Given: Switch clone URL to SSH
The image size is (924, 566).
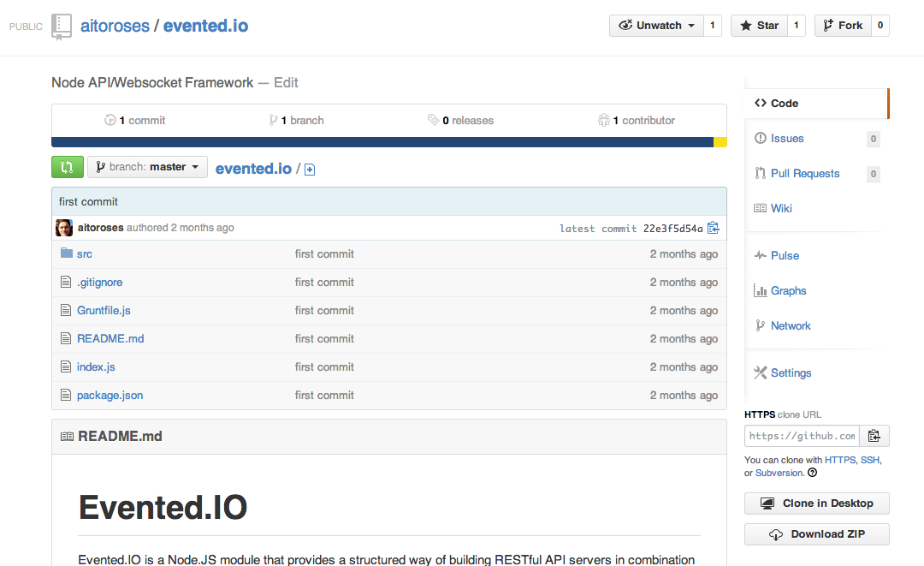Looking at the screenshot, I should click(870, 460).
